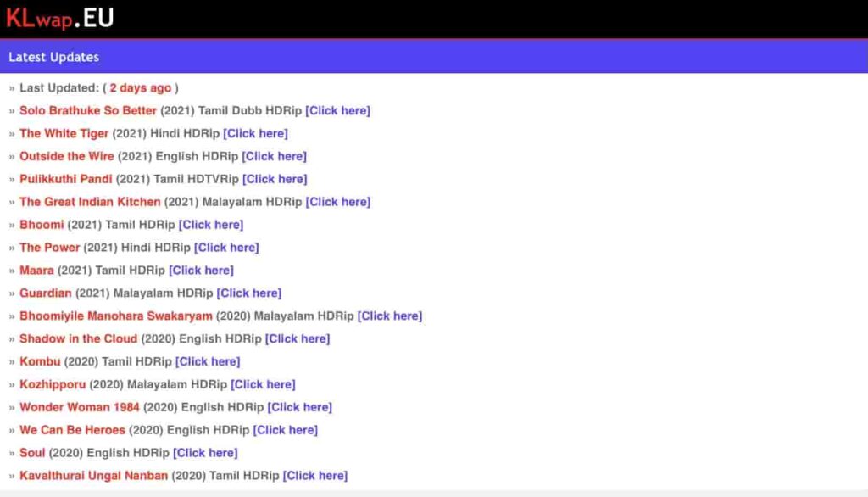Screen dimensions: 868x497
Task: Open the Wonder Woman 1984 title link
Action: 80,407
